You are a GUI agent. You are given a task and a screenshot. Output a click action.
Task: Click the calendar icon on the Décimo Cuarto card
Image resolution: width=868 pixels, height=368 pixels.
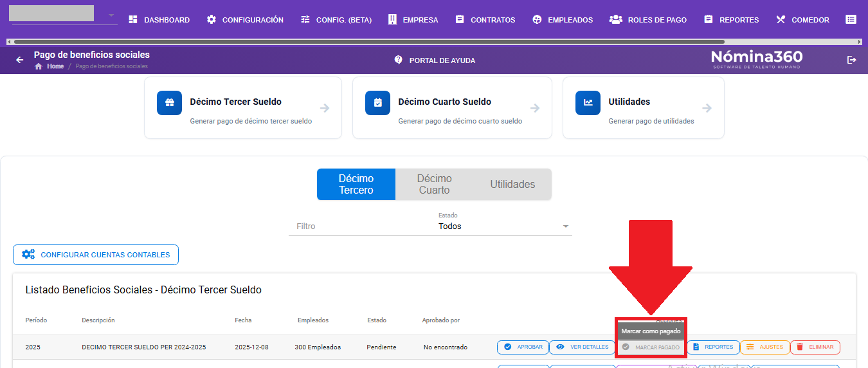[x=378, y=103]
